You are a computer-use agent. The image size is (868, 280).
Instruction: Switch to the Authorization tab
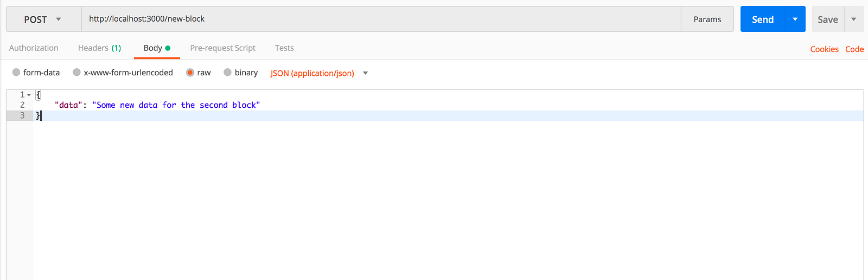(34, 48)
